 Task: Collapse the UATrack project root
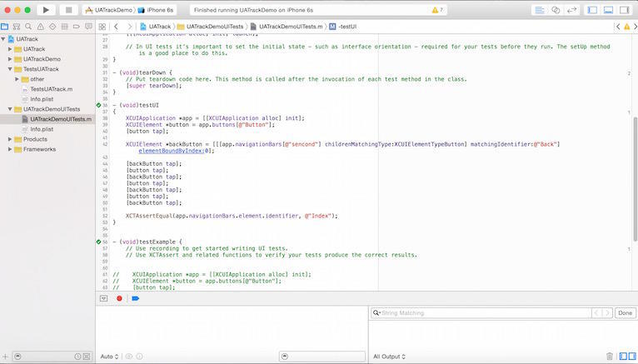[x=3, y=39]
